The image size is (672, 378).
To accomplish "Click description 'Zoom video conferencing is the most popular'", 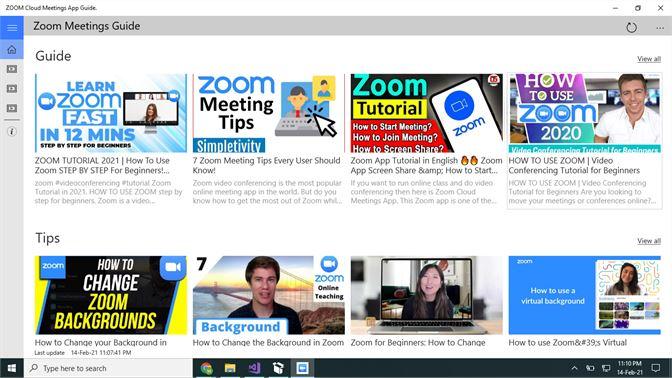I will pyautogui.click(x=267, y=192).
